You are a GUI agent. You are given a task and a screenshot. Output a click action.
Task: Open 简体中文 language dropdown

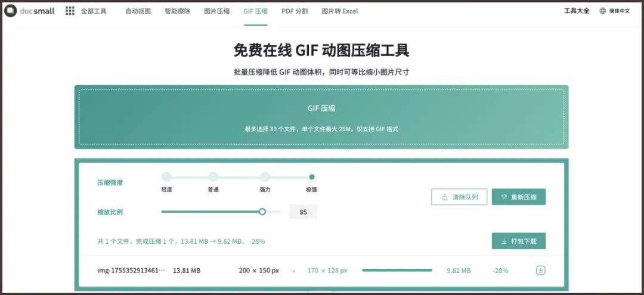pos(620,11)
